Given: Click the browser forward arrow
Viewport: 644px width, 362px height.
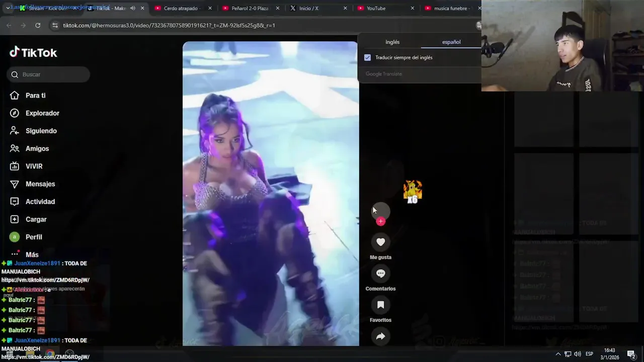Looking at the screenshot, I should click(23, 25).
